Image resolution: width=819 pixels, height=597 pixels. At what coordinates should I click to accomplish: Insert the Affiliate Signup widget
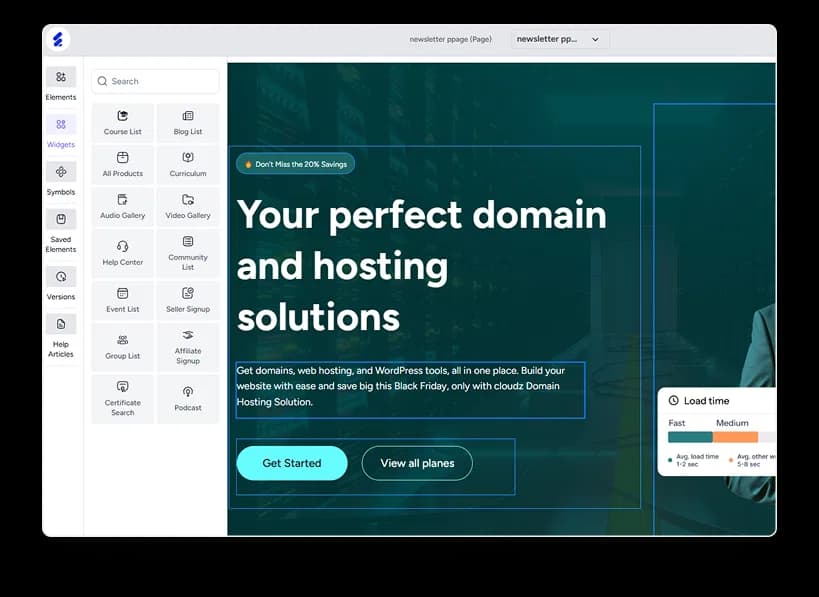click(x=188, y=347)
